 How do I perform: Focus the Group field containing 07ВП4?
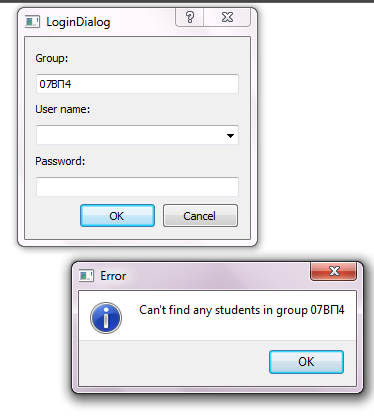point(137,84)
